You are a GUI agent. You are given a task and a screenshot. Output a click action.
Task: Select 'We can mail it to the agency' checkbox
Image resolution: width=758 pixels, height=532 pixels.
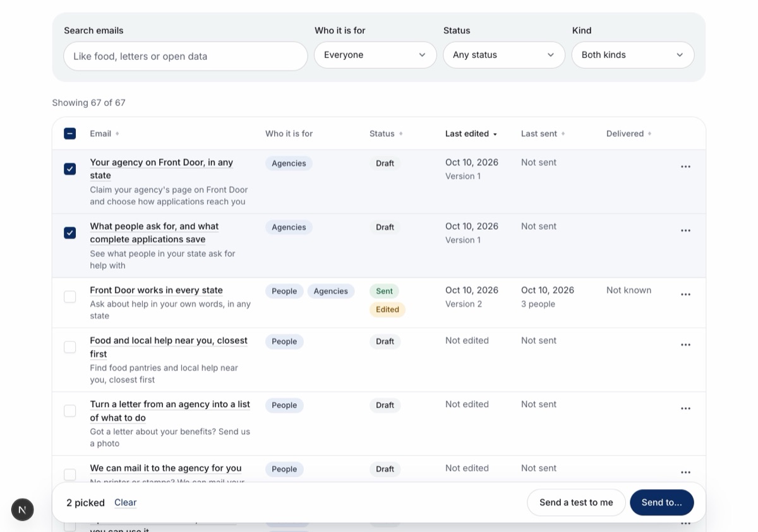coord(70,475)
